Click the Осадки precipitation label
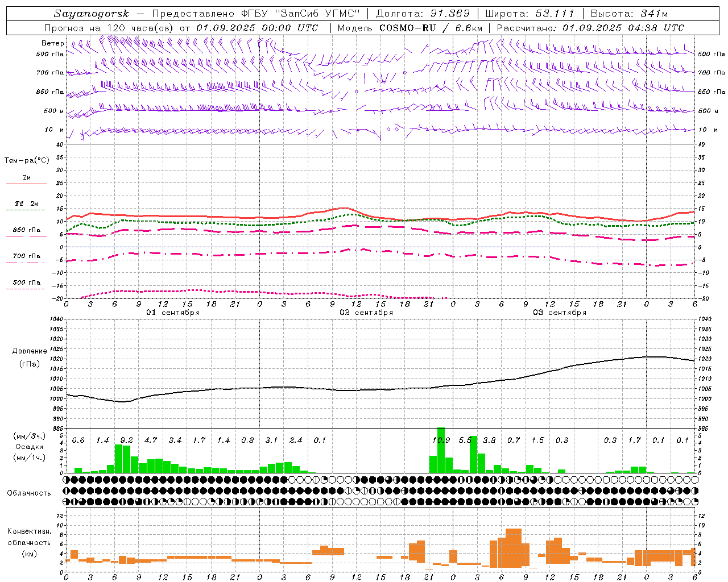 click(29, 447)
